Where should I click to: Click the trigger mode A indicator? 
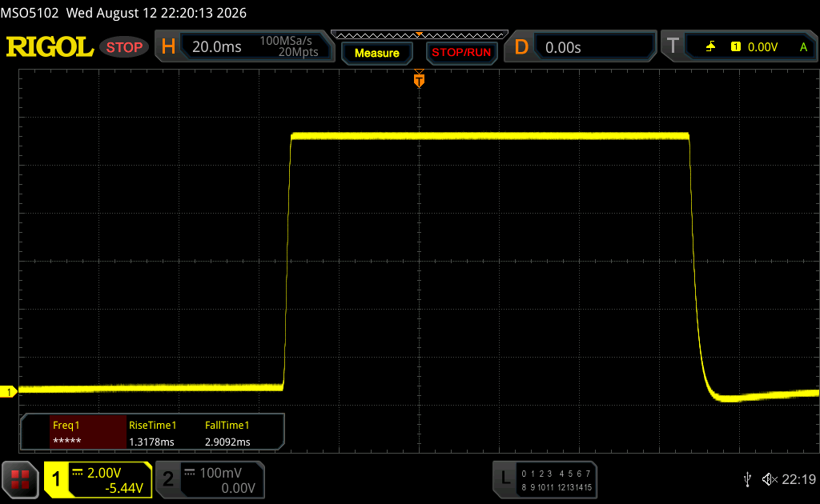(803, 47)
